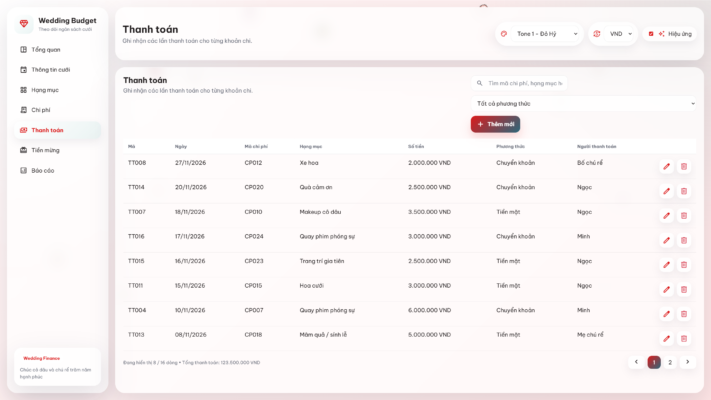Click the magnifier icon in search box
The image size is (711, 400).
[479, 83]
